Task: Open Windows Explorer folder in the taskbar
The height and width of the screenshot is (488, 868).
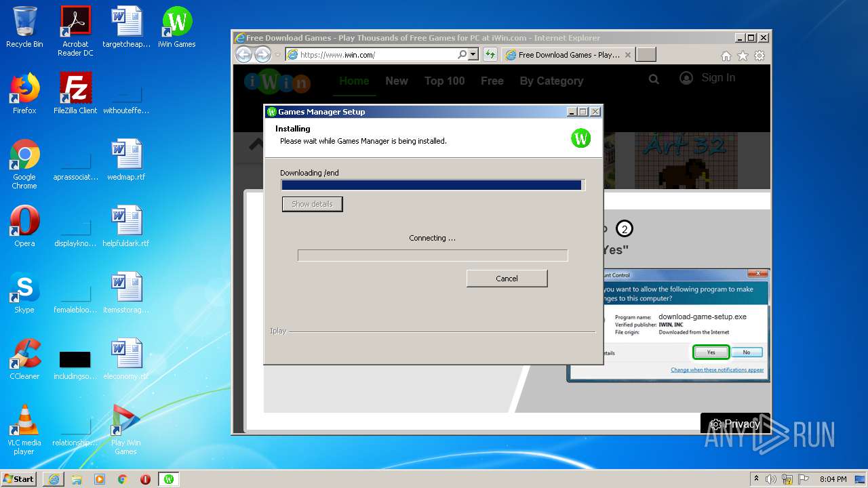Action: point(77,479)
